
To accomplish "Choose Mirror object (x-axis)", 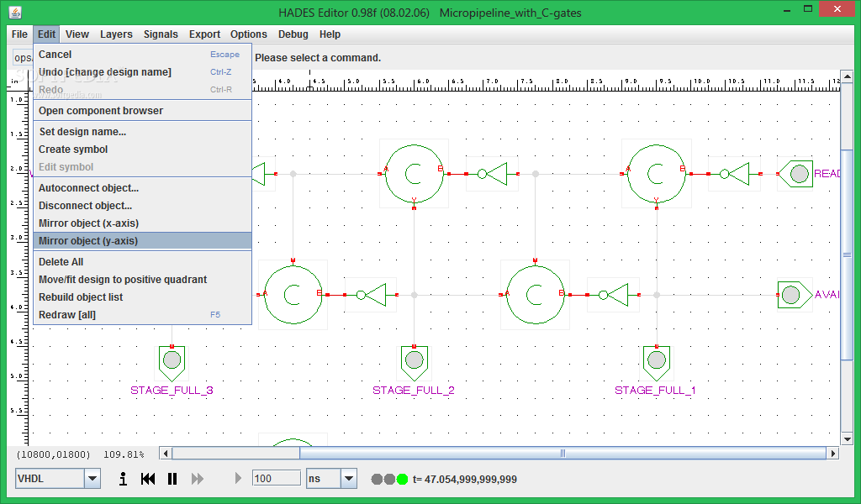I will [142, 223].
